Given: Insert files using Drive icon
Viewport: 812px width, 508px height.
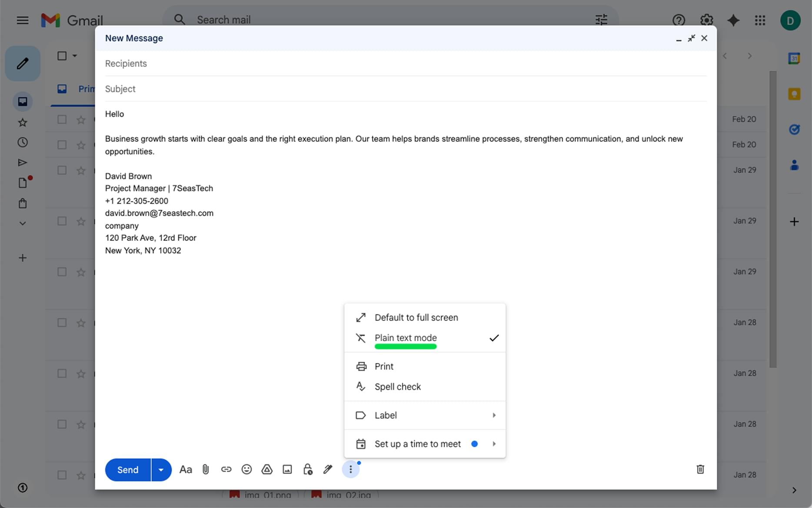Looking at the screenshot, I should pos(267,470).
